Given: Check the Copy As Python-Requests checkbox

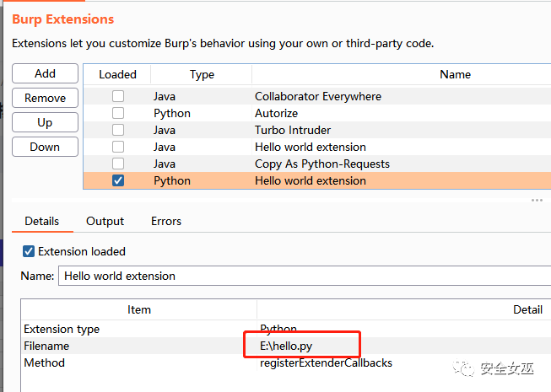Looking at the screenshot, I should pos(118,164).
